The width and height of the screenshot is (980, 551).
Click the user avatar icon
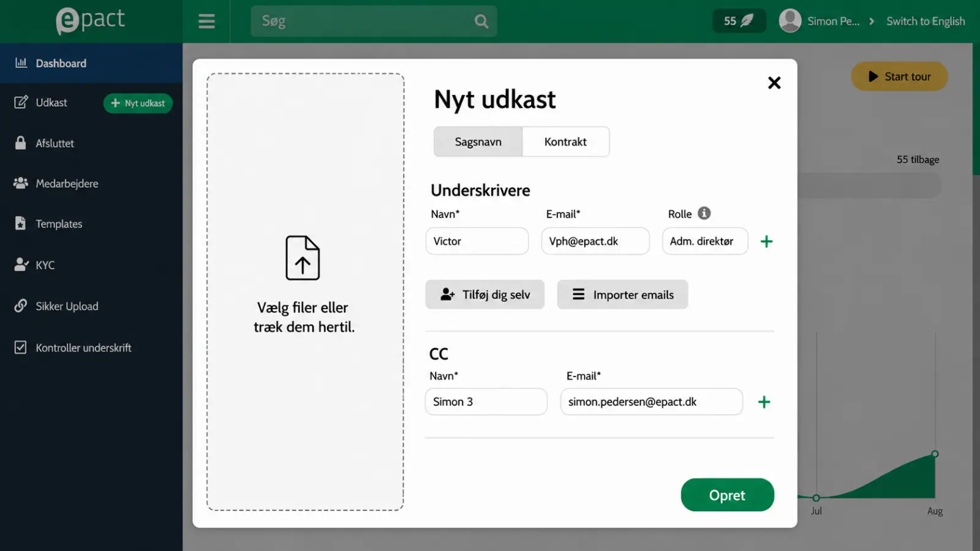click(790, 21)
